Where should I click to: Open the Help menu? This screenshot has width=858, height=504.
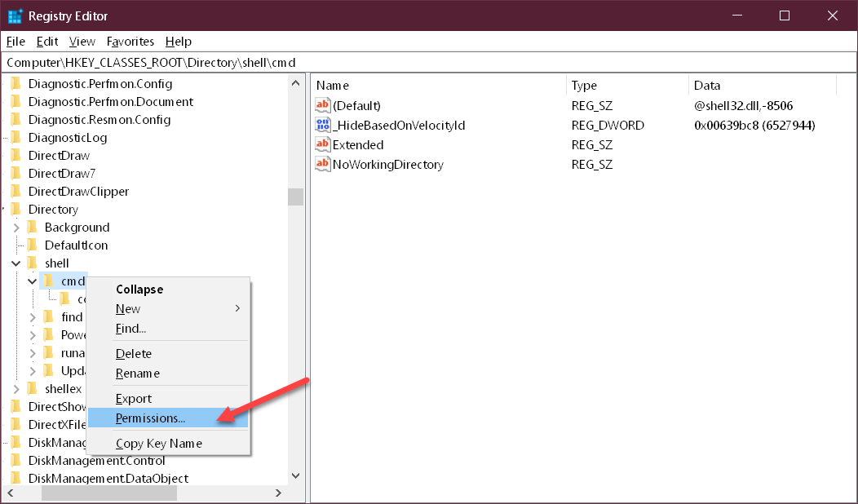point(179,42)
